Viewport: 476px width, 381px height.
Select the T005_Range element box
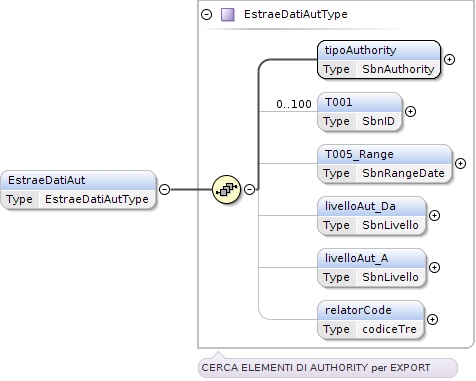385,164
